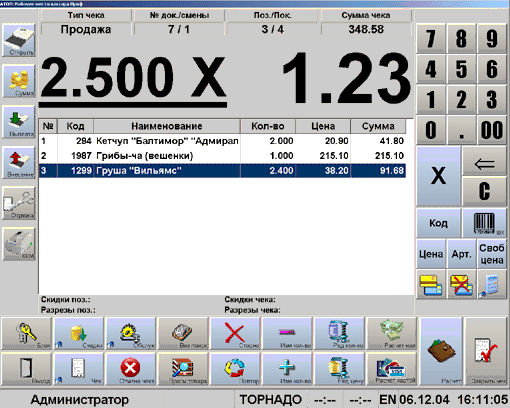Click the keys lock icon button
This screenshot has height=408, width=510.
(x=27, y=333)
